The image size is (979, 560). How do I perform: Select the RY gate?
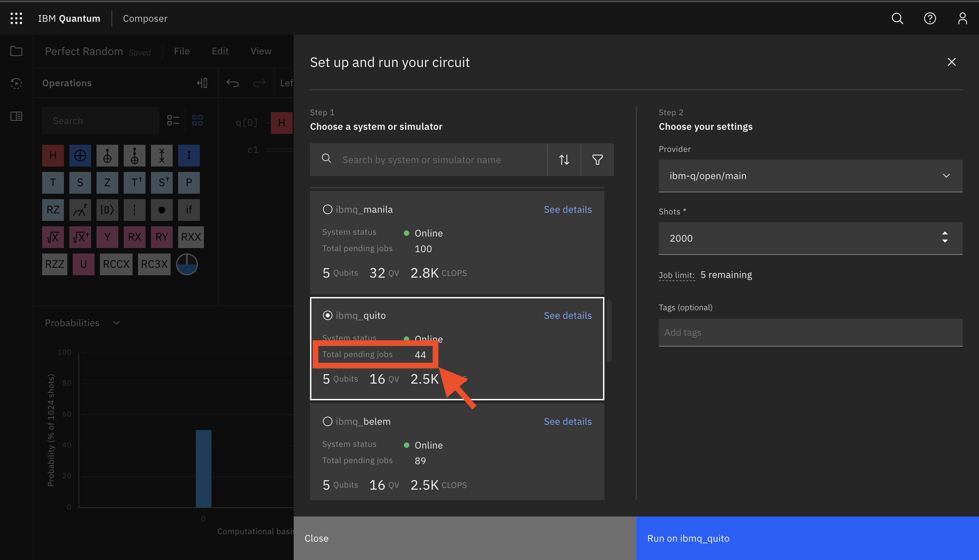click(x=161, y=237)
